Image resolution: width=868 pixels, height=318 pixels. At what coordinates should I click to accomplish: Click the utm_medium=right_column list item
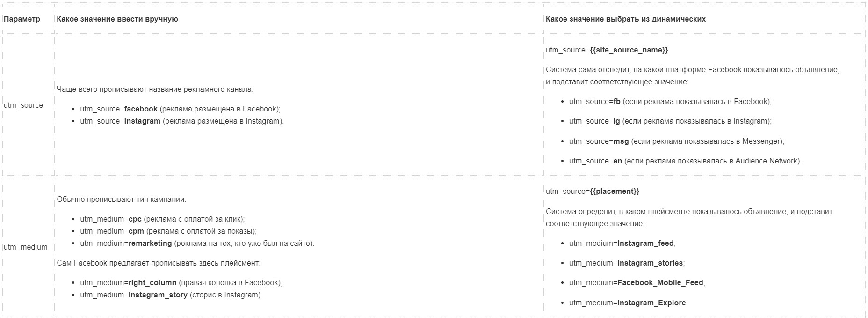[x=181, y=283]
